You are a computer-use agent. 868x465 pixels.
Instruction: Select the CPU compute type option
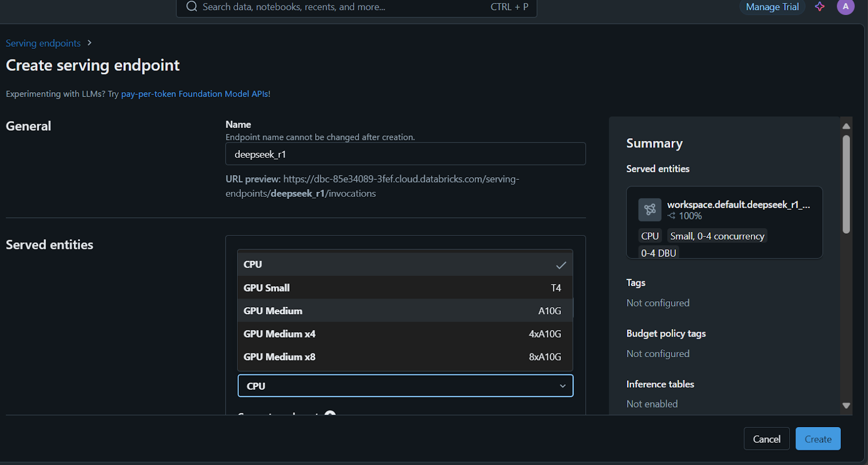point(405,264)
